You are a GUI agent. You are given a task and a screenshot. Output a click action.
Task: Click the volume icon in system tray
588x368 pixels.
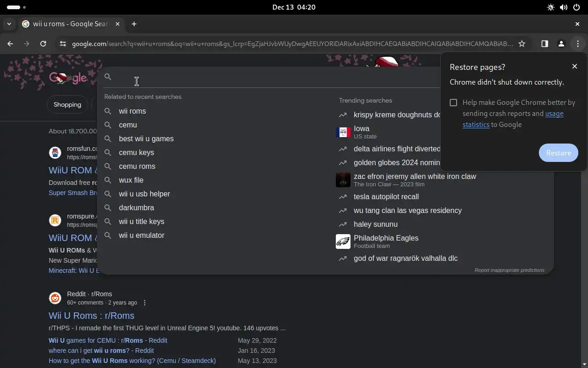[563, 7]
